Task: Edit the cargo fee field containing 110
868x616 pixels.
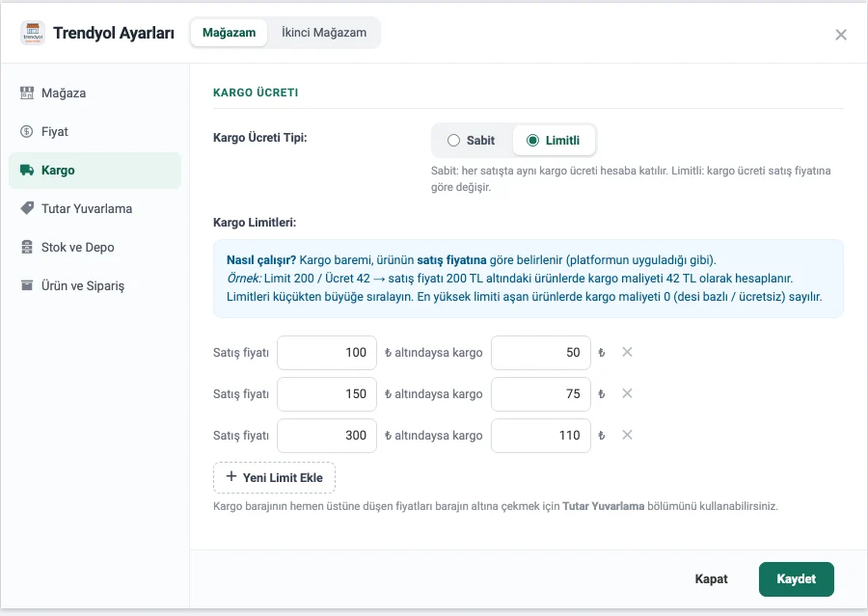Action: click(541, 436)
